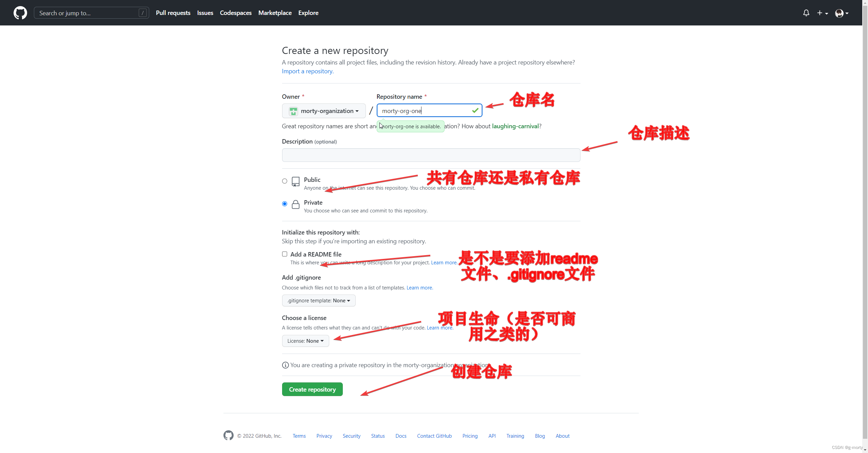868x453 pixels.
Task: Click the info icon beside private repository notice
Action: coord(285,365)
